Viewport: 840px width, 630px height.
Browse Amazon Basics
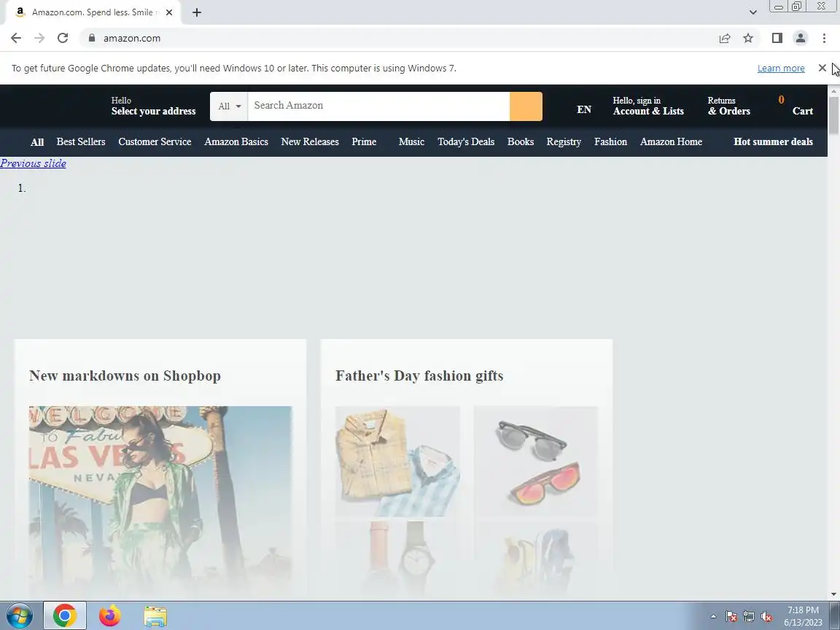[x=236, y=142]
